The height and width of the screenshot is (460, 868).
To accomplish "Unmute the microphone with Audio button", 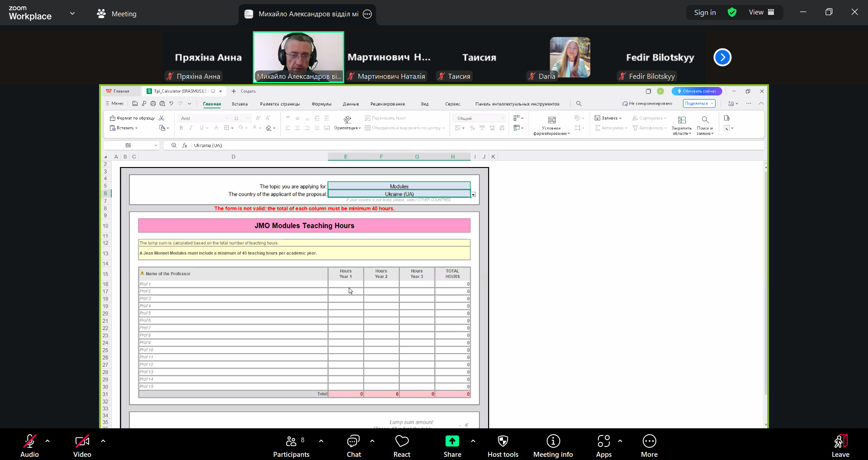I will (x=30, y=446).
